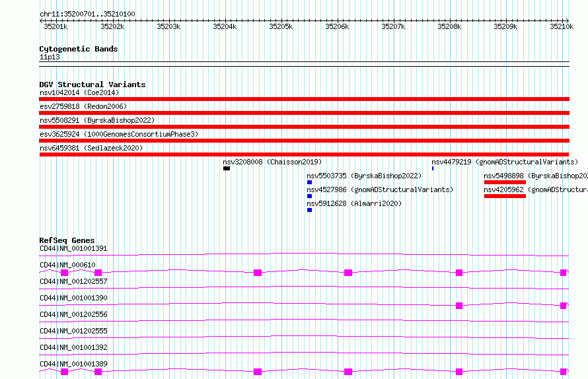Image resolution: width=588 pixels, height=379 pixels.
Task: Click the NM_001001389 exon near 35208k
Action: pos(459,372)
